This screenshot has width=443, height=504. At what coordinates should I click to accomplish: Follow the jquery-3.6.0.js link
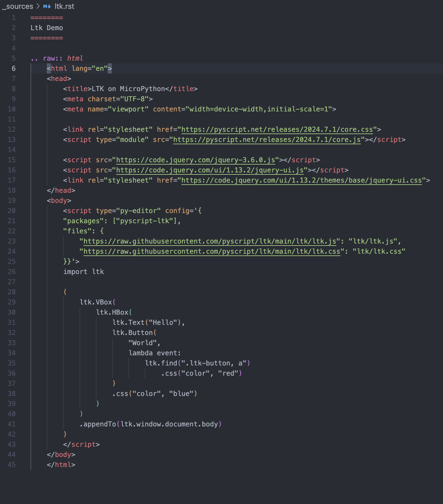[x=195, y=160]
